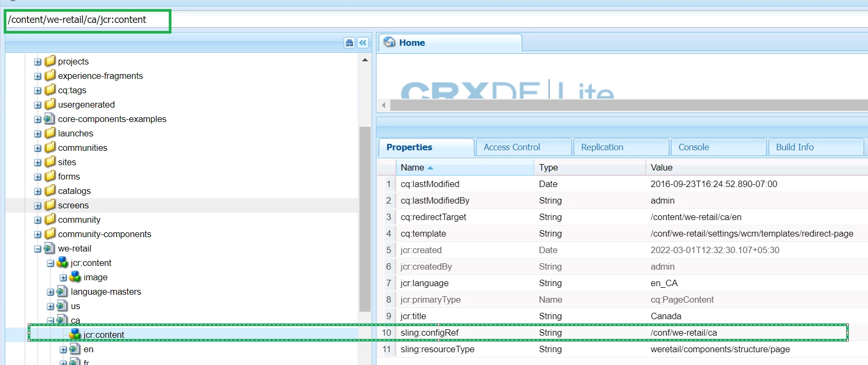Click the language-masters page icon
The height and width of the screenshot is (365, 868).
click(x=62, y=291)
